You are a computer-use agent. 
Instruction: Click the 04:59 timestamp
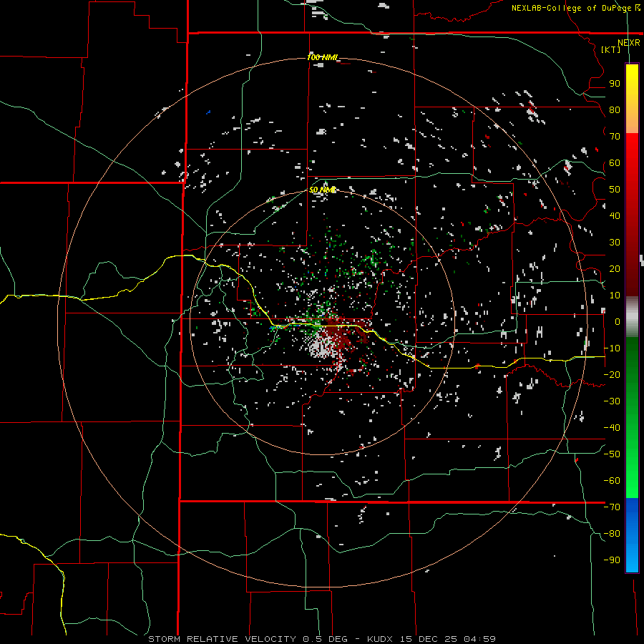[x=479, y=639]
